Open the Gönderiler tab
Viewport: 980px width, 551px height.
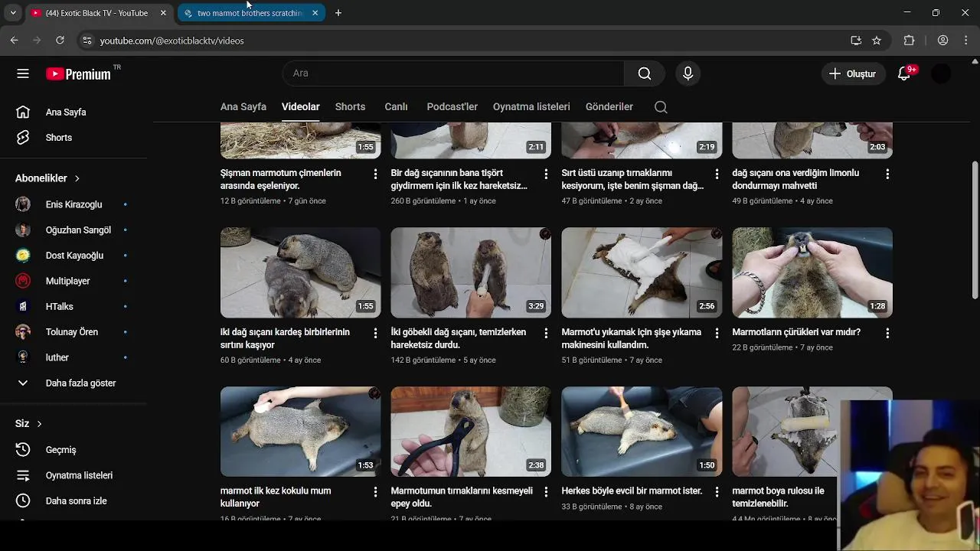[609, 107]
